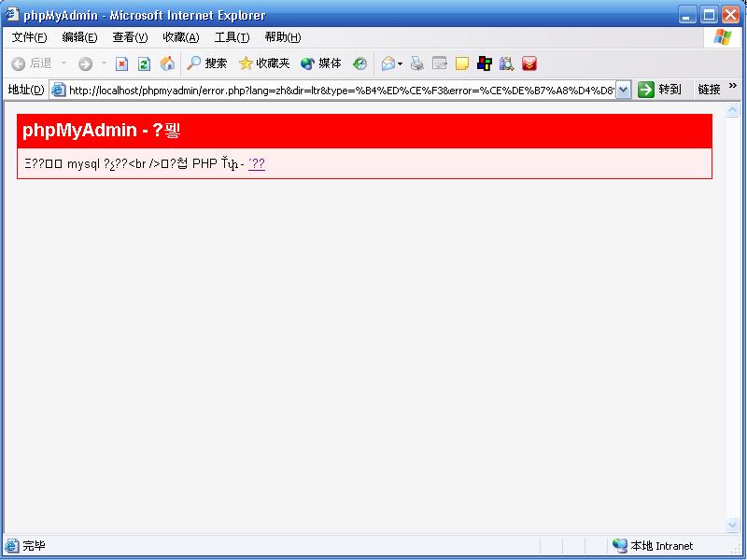Click the 完毕 status bar text
This screenshot has height=560, width=747.
coord(34,546)
